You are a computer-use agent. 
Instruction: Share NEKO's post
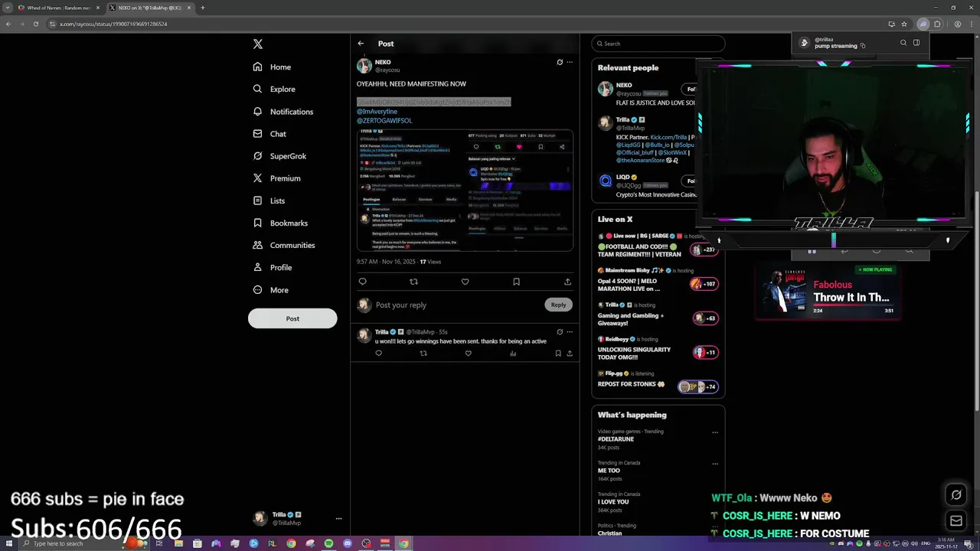point(567,282)
